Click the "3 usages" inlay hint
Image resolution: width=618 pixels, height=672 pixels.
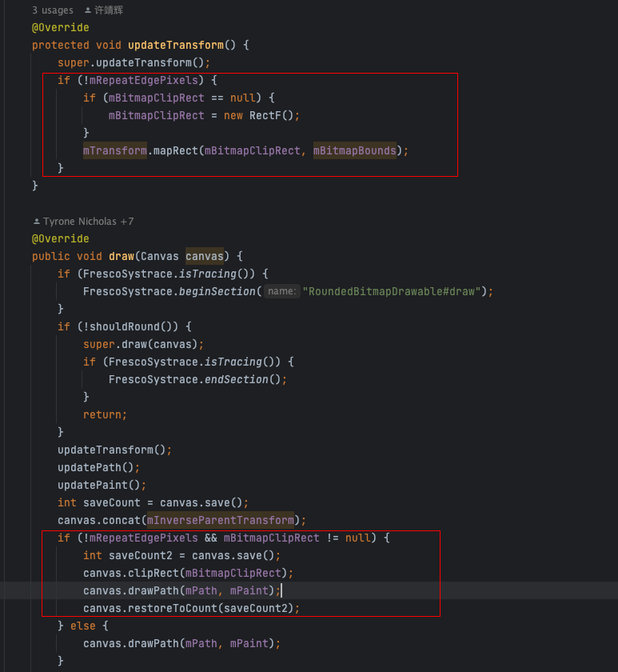(53, 10)
